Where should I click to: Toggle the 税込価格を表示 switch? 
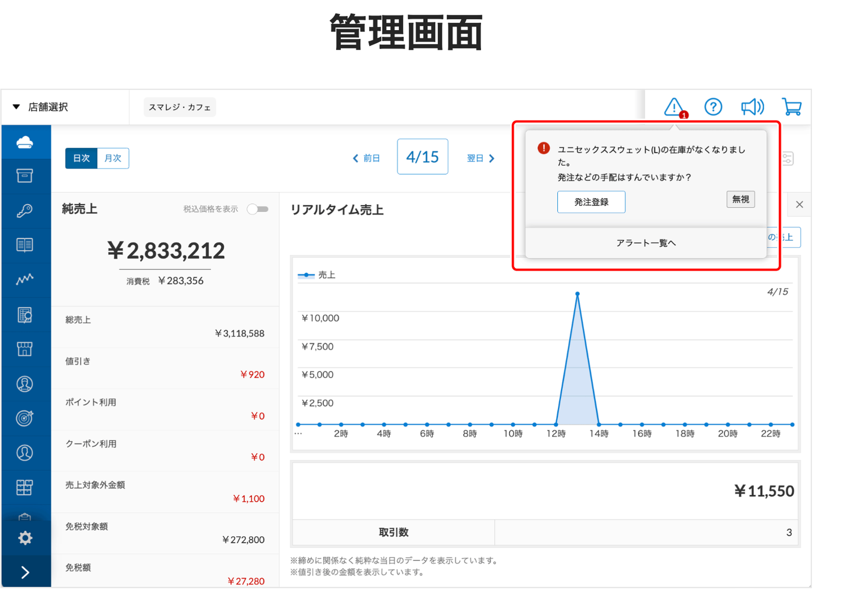(x=258, y=209)
